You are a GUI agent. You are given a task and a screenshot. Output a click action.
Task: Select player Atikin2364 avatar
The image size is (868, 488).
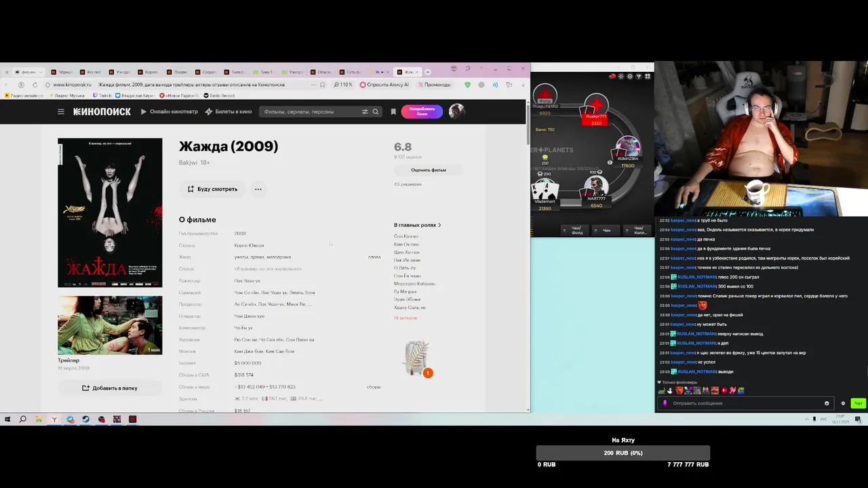[x=627, y=148]
